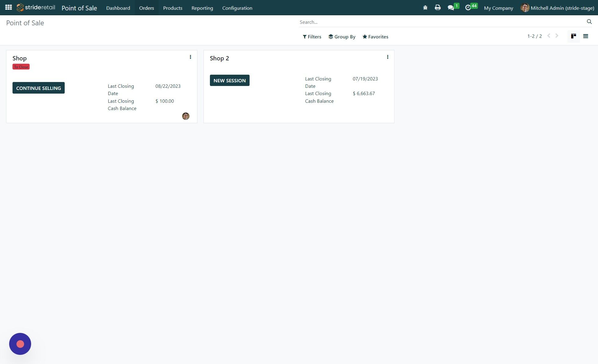Click the print icon in the top bar
Screen dimensions: 598x364
coord(438,7)
